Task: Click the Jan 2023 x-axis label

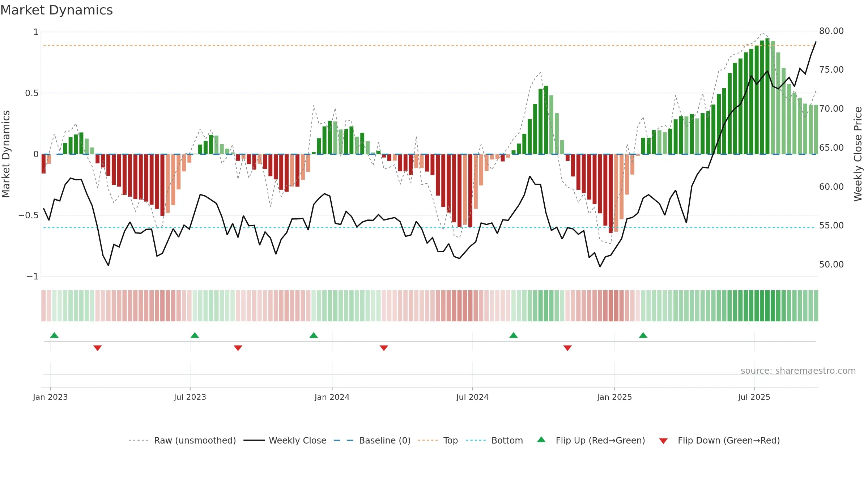Action: (50, 397)
